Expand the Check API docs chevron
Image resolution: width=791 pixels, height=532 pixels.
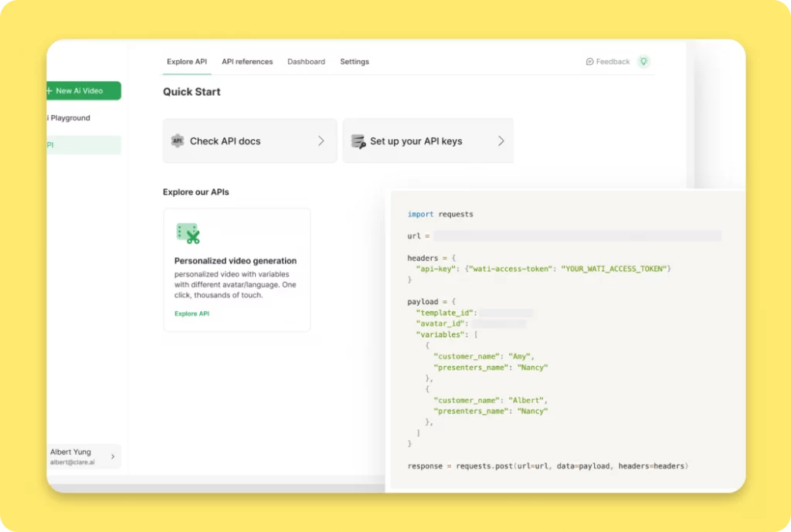click(321, 141)
